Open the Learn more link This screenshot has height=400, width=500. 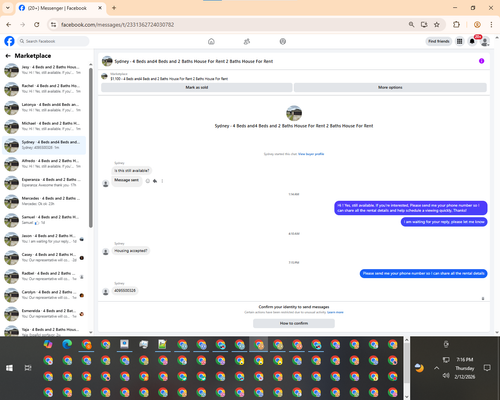click(335, 312)
